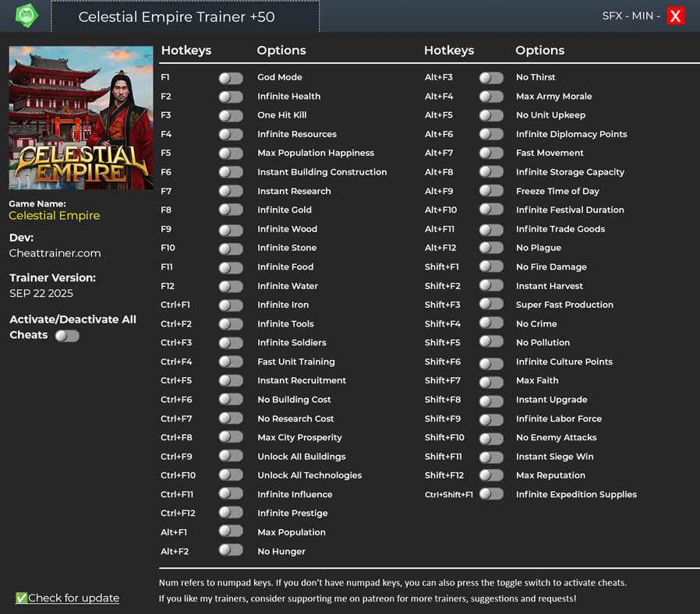Image resolution: width=700 pixels, height=614 pixels.
Task: Enable Infinite Expedition Supplies toggle
Action: [491, 494]
